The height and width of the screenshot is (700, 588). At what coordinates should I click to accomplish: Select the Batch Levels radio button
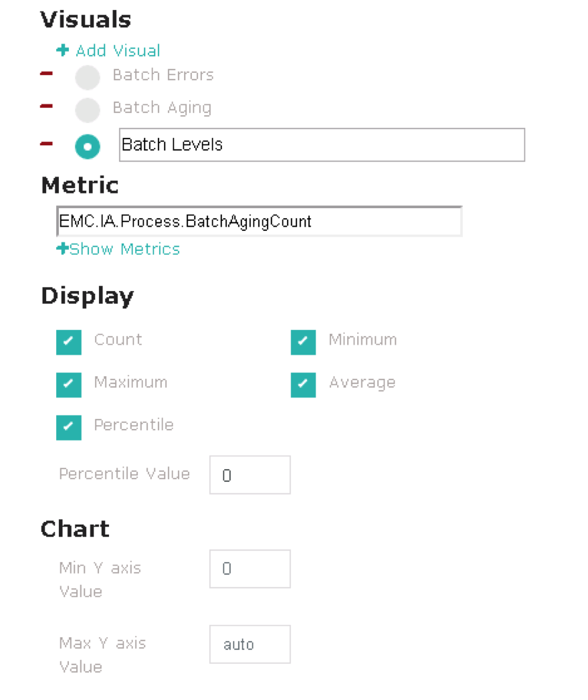point(88,147)
